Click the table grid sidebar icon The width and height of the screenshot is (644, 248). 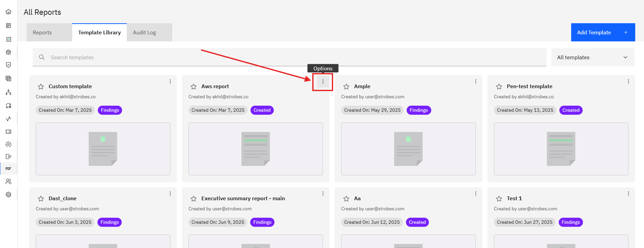coord(8,78)
